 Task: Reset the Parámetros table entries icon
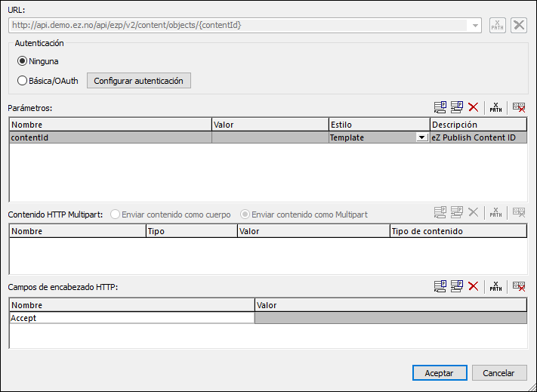tap(519, 107)
